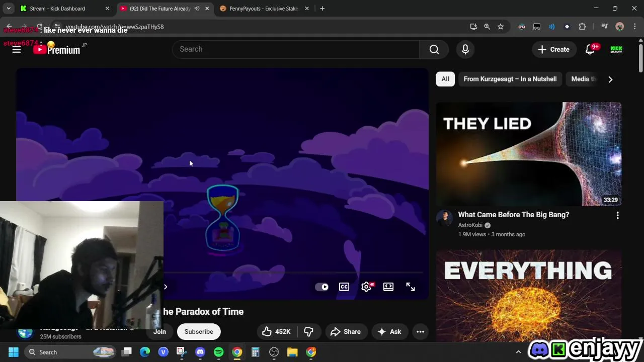Like the video with thumbs up
This screenshot has width=644, height=362.
tap(276, 331)
